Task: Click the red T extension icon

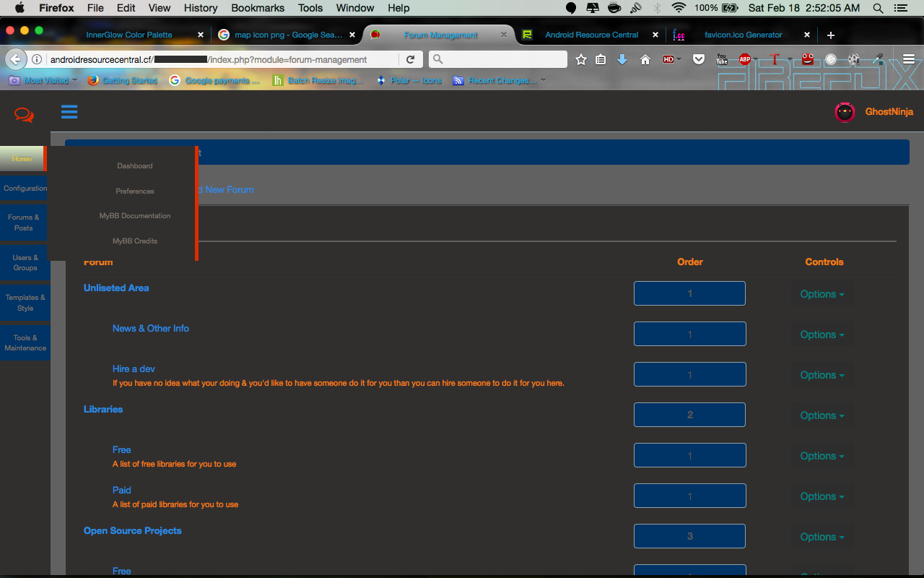Action: tap(775, 60)
